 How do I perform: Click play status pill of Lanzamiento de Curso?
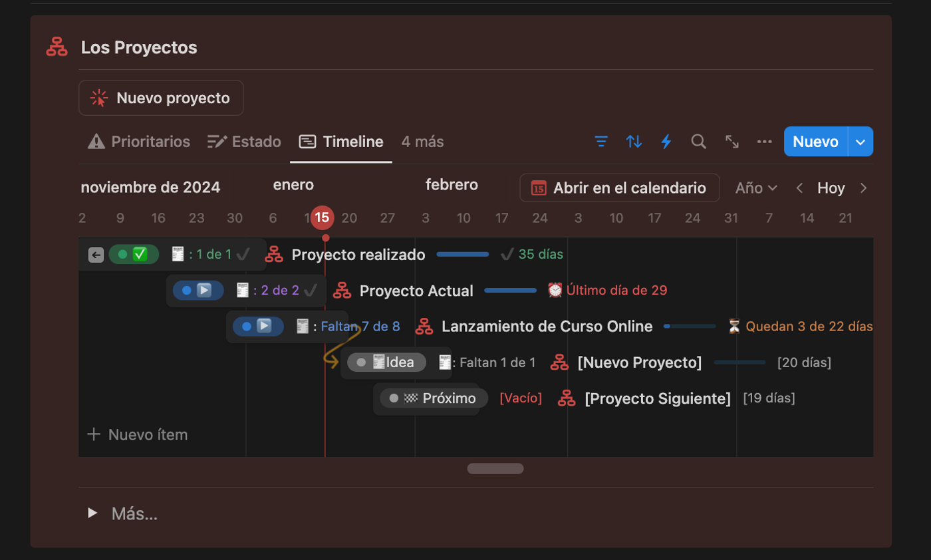click(258, 327)
